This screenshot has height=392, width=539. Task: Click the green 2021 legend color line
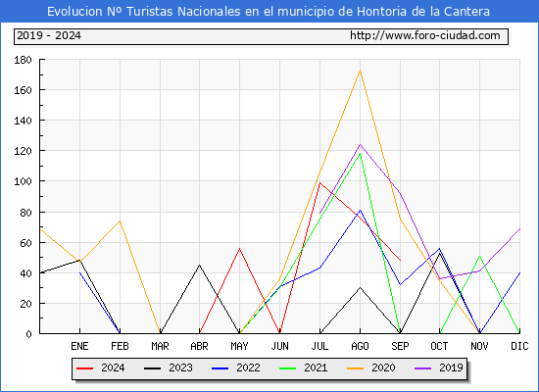[x=288, y=368]
